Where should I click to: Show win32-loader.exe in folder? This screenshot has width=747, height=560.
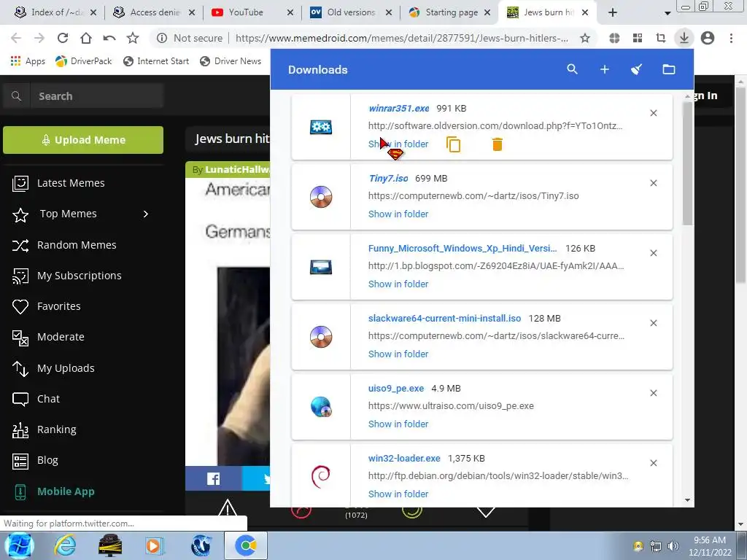[398, 494]
